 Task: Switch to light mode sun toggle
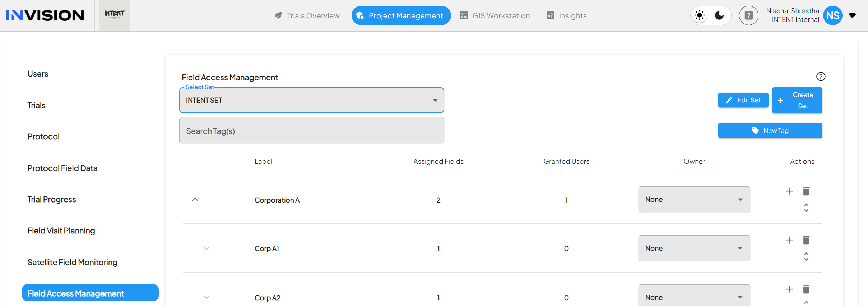pyautogui.click(x=700, y=15)
